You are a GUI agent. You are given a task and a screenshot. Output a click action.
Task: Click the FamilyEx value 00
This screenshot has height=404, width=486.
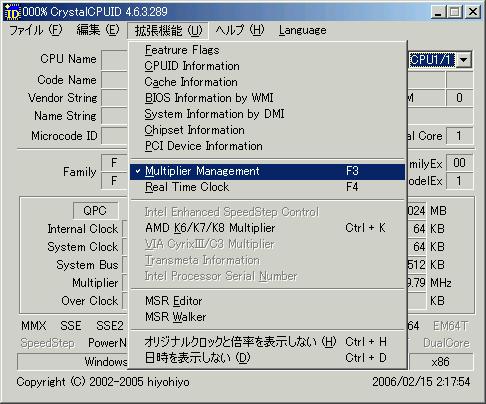(459, 163)
